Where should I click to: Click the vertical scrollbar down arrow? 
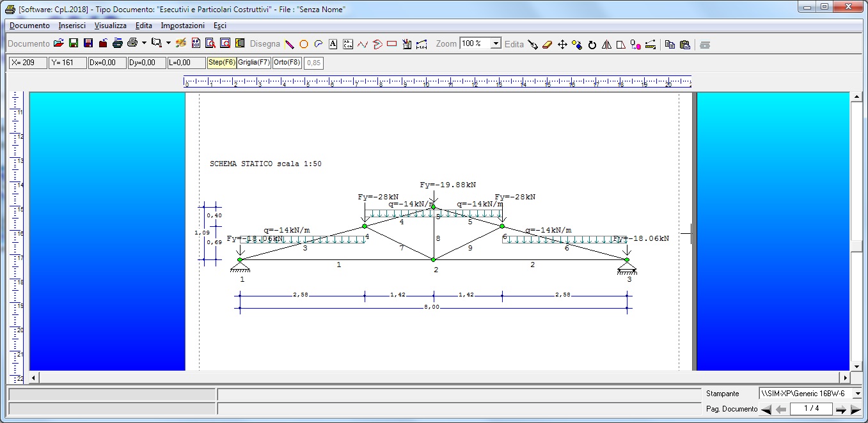tap(857, 366)
